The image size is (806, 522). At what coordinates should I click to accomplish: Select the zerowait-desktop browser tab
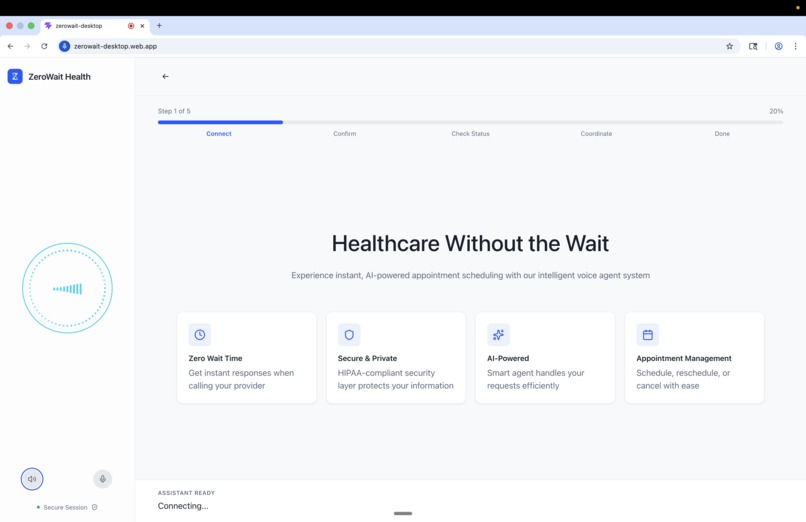[x=95, y=26]
